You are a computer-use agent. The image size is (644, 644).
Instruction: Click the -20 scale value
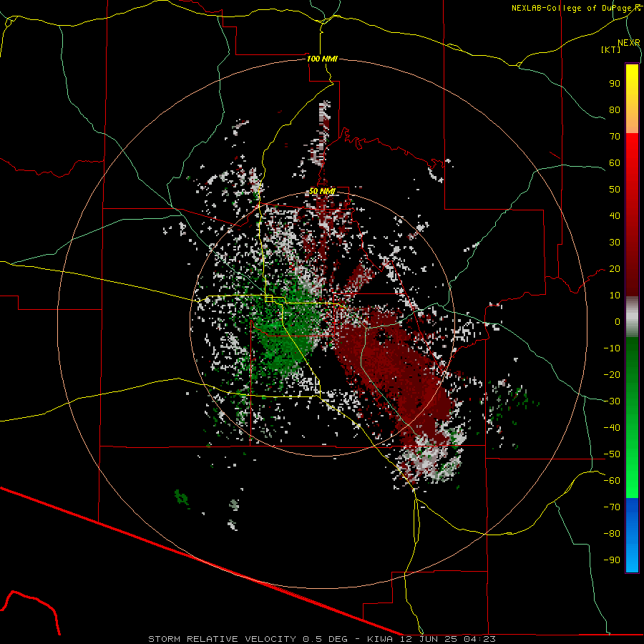tap(612, 374)
